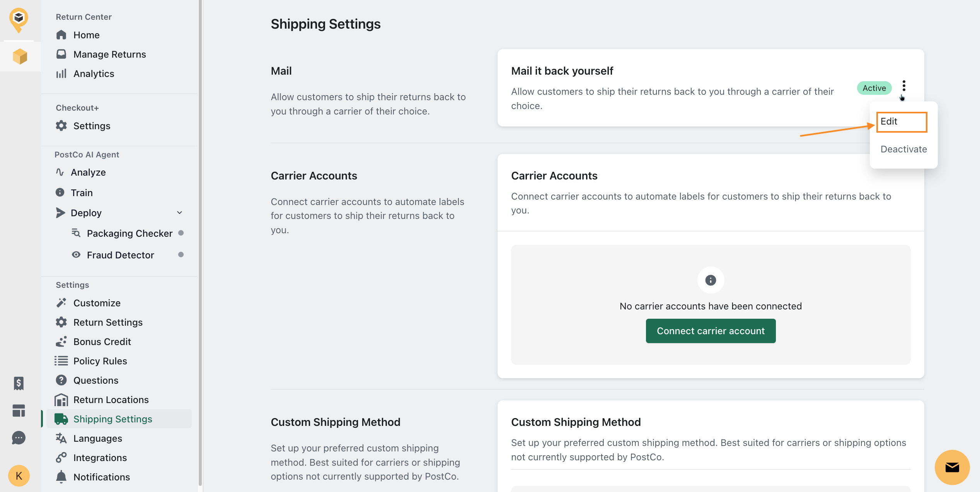Go to Manage Returns page
The height and width of the screenshot is (492, 980).
click(x=109, y=54)
